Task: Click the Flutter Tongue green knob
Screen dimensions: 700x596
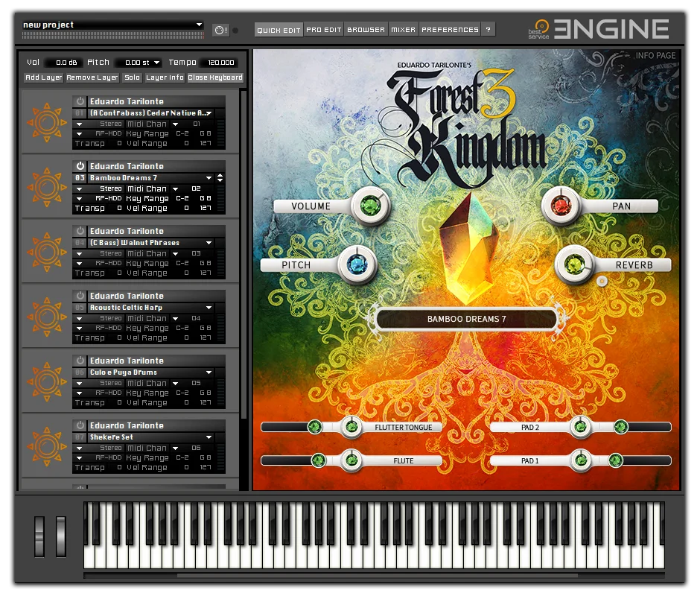Action: click(351, 427)
